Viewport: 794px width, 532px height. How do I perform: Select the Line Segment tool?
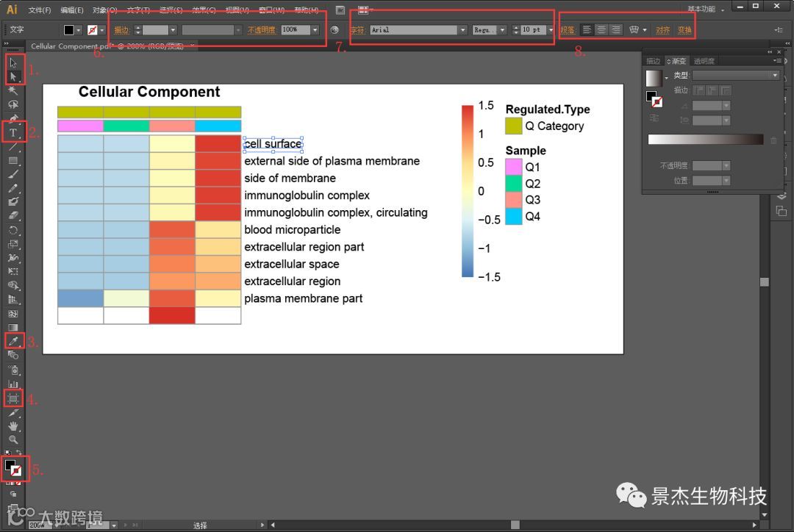13,147
